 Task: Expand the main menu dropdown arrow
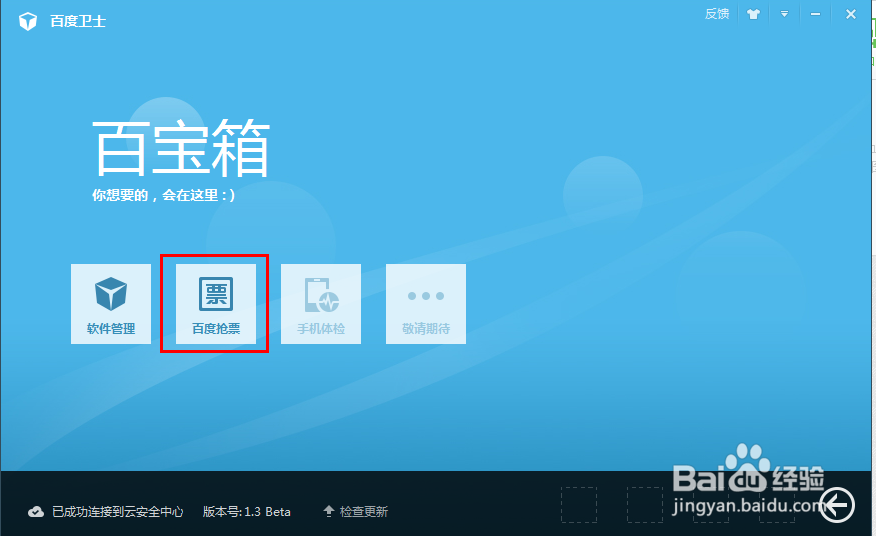click(x=784, y=14)
